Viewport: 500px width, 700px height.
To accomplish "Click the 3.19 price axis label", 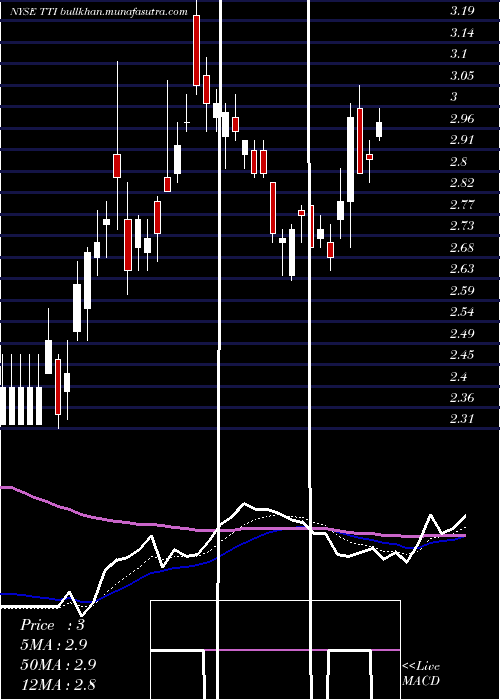I will click(462, 11).
